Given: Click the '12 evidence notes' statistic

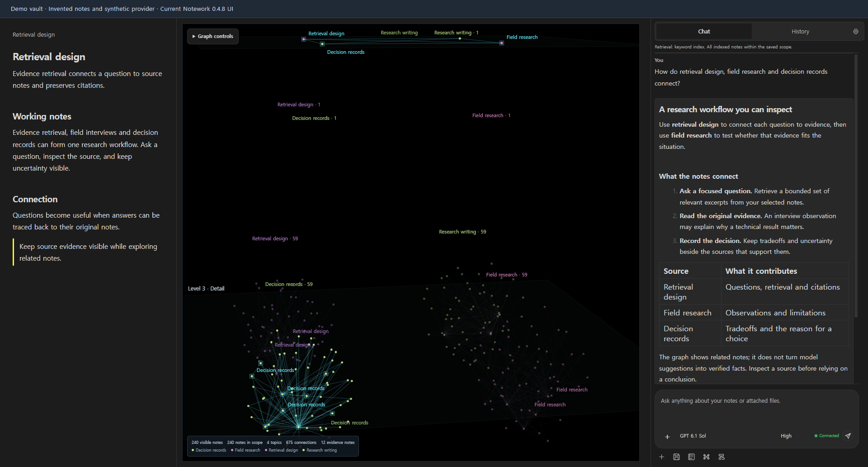Looking at the screenshot, I should point(338,443).
